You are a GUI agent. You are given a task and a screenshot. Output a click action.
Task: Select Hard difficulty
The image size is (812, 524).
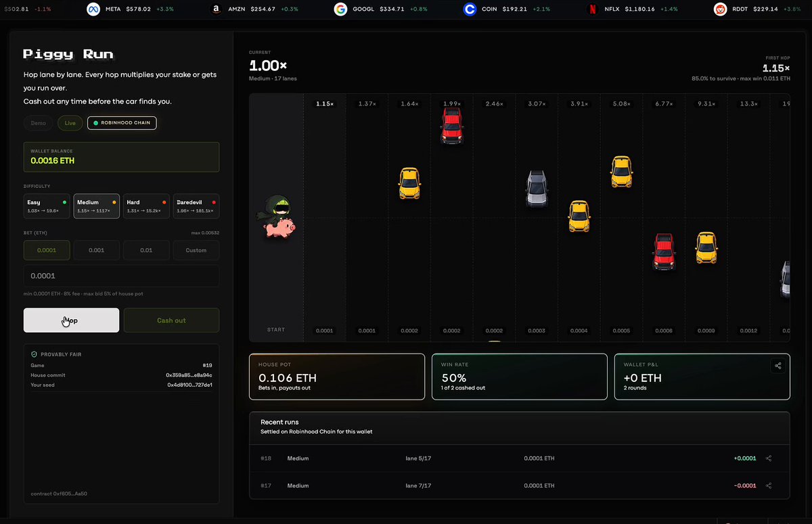(146, 206)
